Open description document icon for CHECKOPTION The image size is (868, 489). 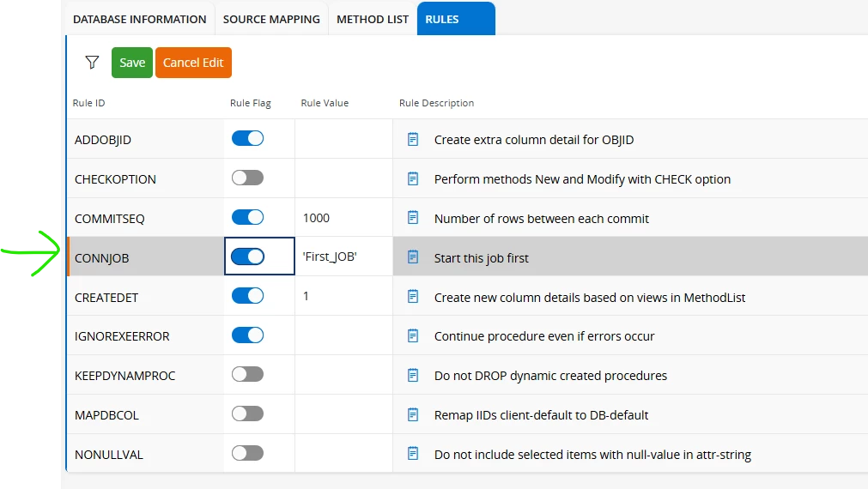pos(413,178)
